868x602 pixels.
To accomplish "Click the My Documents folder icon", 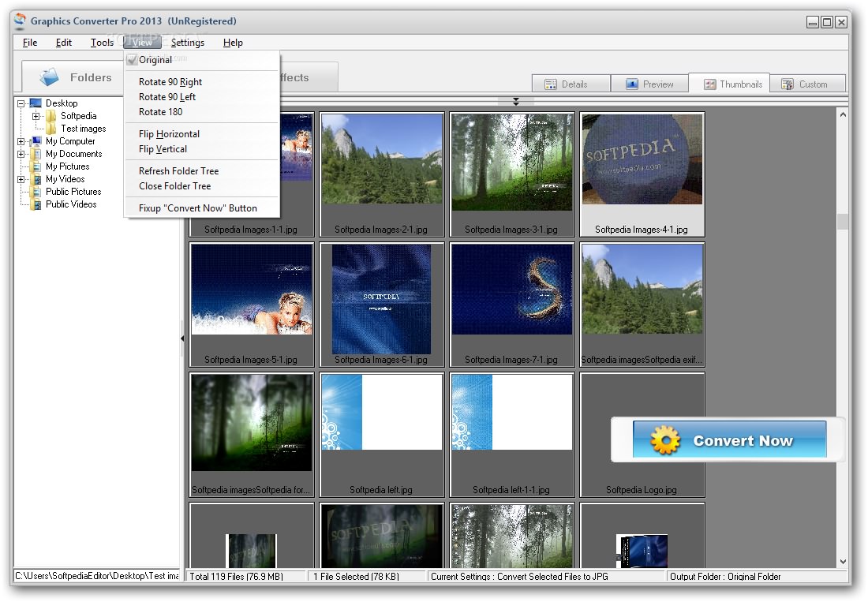I will coord(36,154).
